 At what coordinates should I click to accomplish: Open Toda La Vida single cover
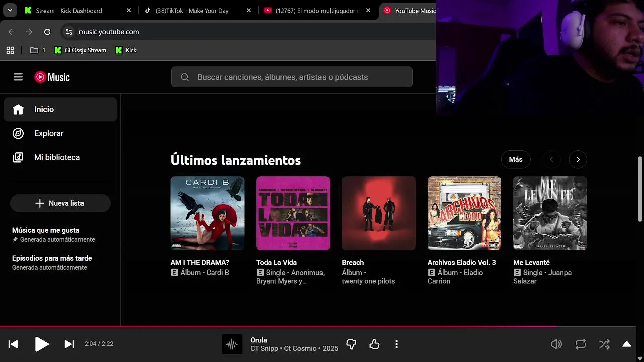[x=293, y=213]
